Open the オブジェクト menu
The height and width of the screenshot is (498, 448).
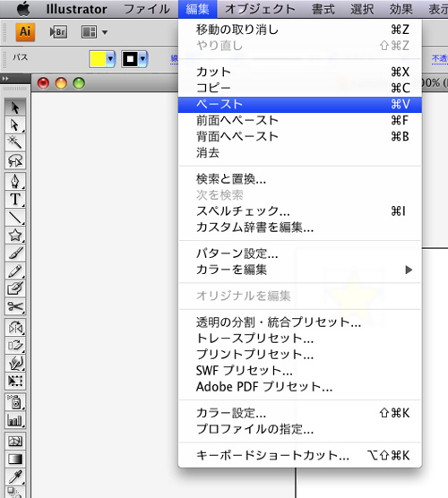coord(260,9)
